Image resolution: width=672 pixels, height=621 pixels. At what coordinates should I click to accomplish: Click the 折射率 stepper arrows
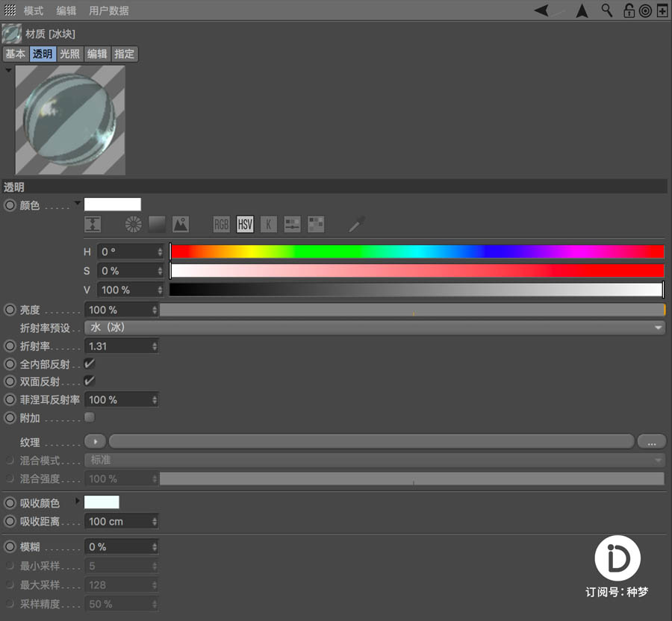[155, 346]
